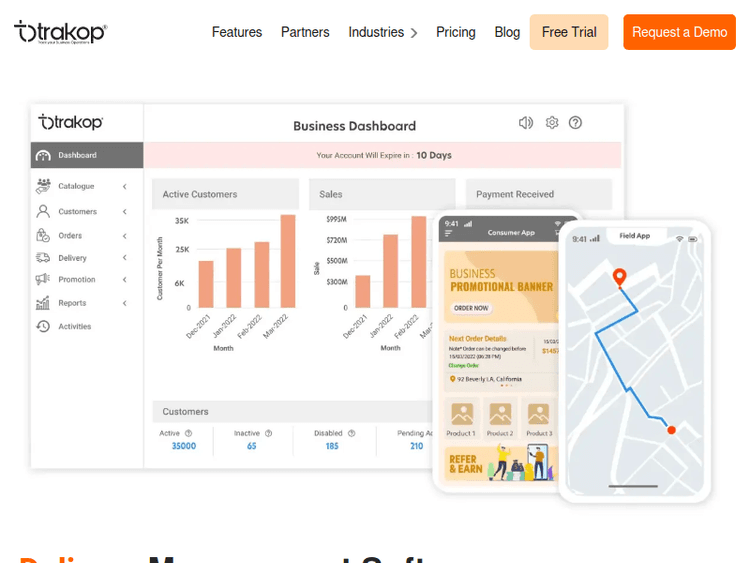Click the speaker sound icon in dashboard
The width and height of the screenshot is (750, 563).
click(526, 123)
